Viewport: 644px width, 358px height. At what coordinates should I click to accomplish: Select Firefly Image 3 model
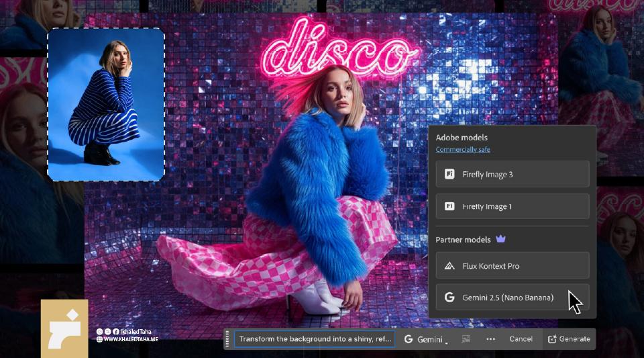click(x=513, y=174)
